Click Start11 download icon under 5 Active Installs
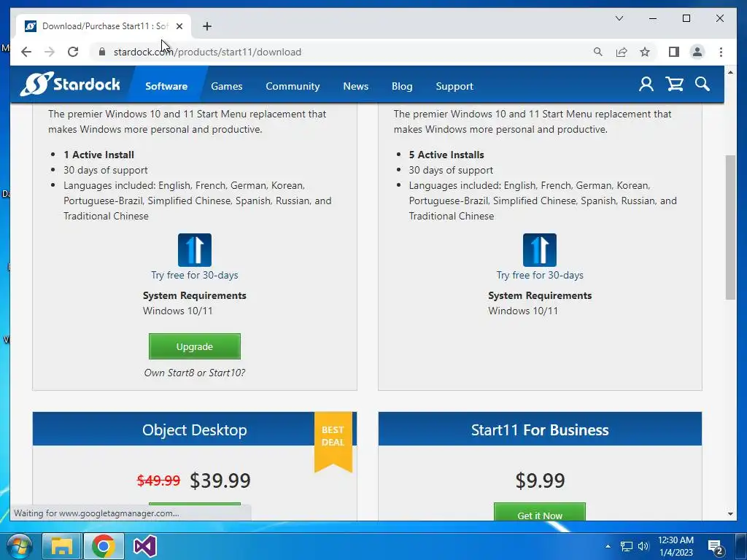This screenshot has width=747, height=560. point(540,250)
